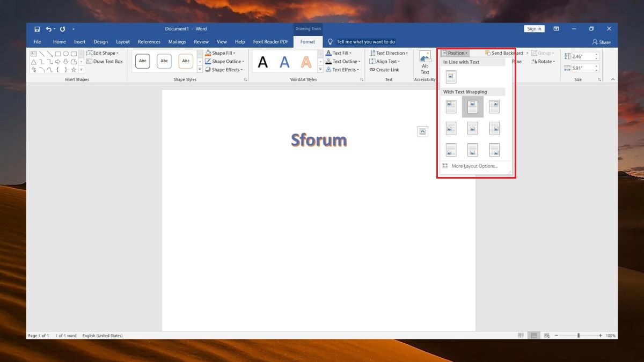Open the Rotate dropdown
Viewport: 644px width, 362px height.
(543, 62)
